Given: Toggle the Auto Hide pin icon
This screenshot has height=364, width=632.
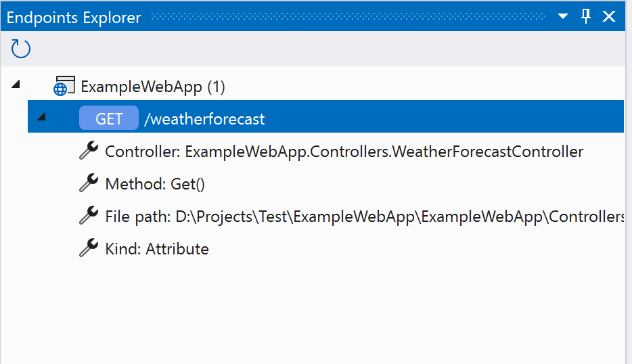Looking at the screenshot, I should pos(586,16).
